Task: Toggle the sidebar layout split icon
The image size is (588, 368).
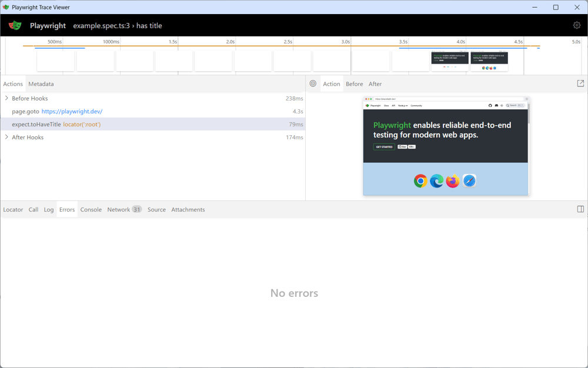Action: [x=580, y=209]
